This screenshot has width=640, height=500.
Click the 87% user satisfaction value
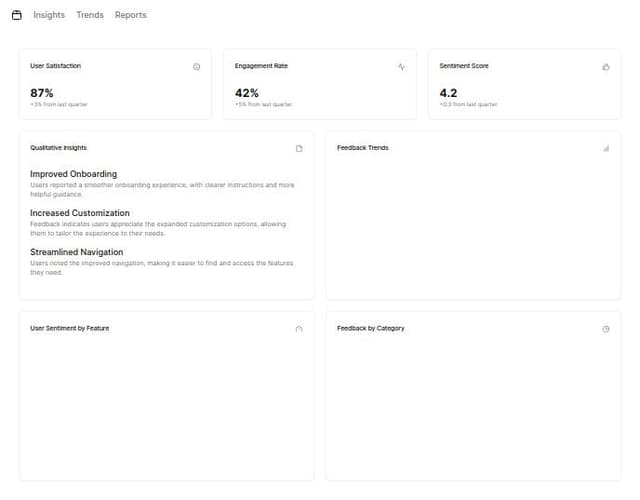pos(42,92)
